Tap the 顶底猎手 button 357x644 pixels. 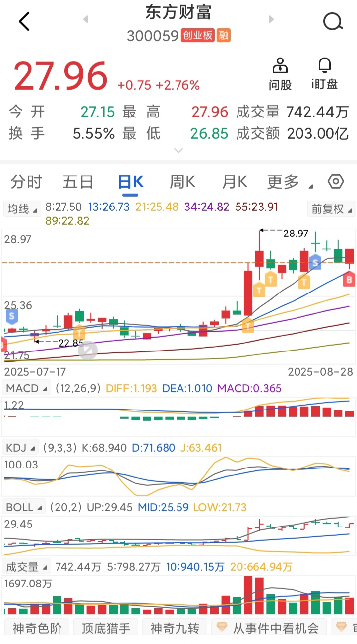click(106, 628)
